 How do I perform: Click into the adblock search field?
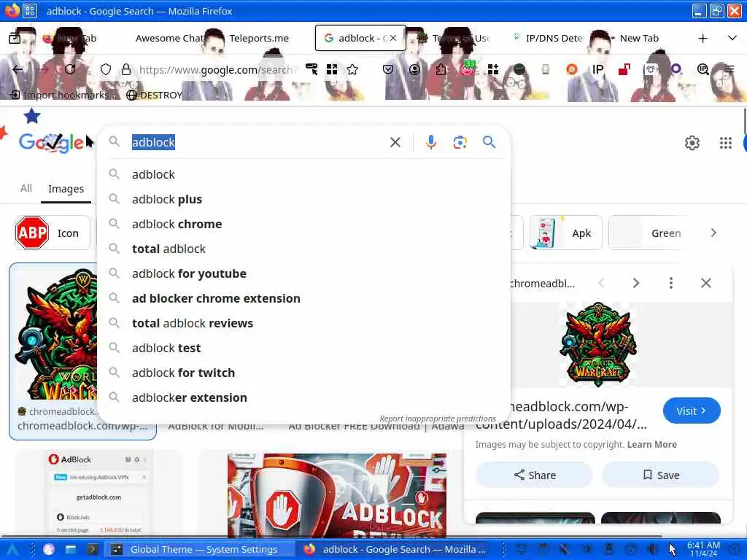pos(258,142)
